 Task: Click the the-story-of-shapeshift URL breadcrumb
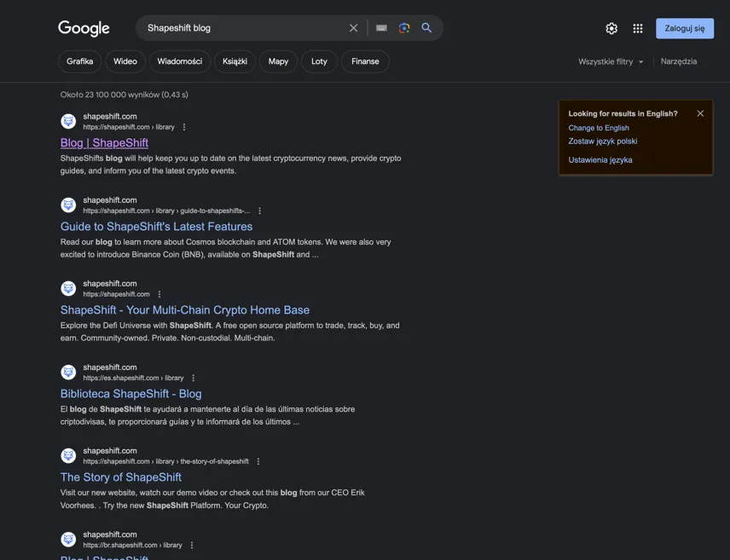coord(165,461)
